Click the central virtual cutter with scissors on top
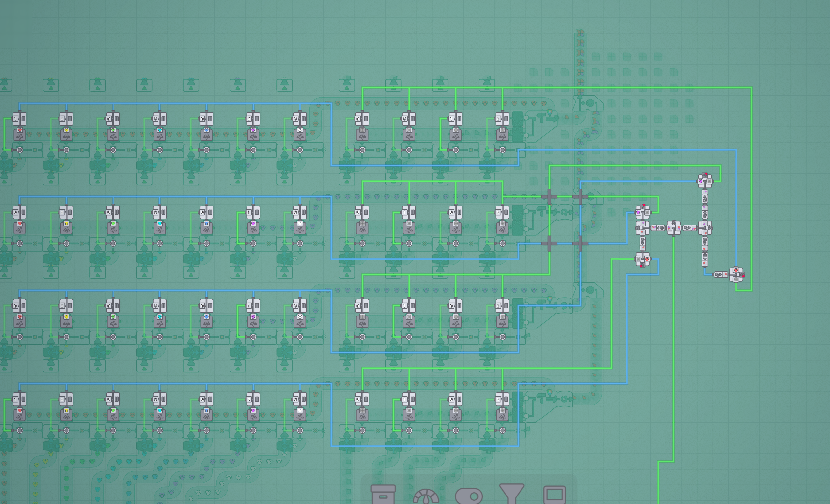The height and width of the screenshot is (504, 830). point(673,228)
